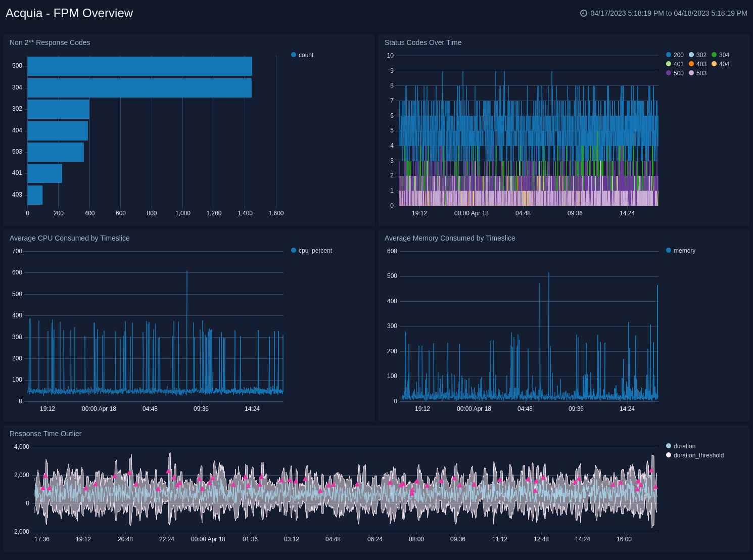
Task: Click the 401 legend color dot
Action: click(669, 64)
